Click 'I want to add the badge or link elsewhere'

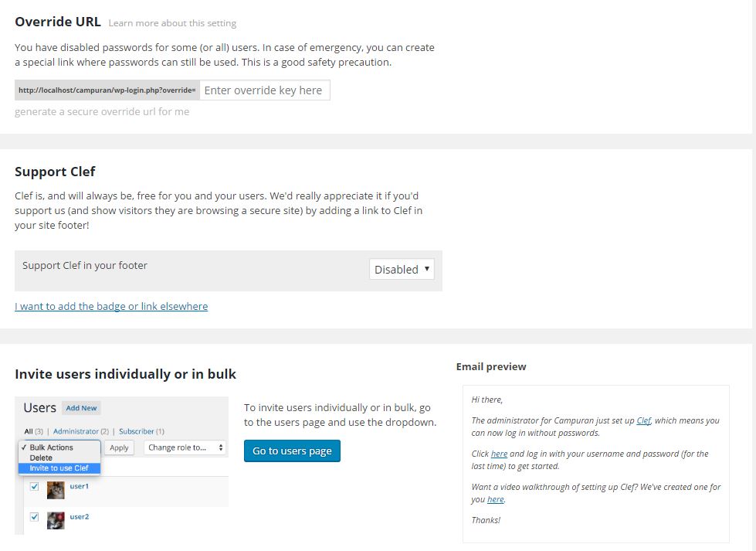click(x=111, y=306)
